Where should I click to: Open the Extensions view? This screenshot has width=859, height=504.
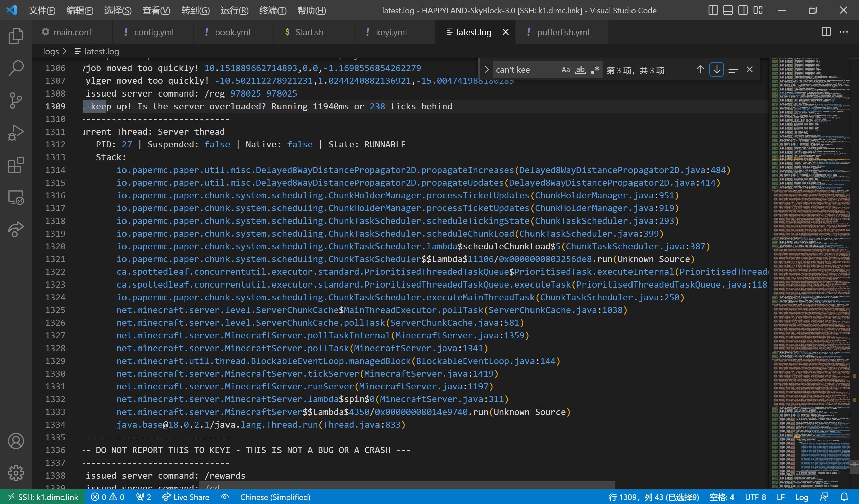pyautogui.click(x=16, y=165)
